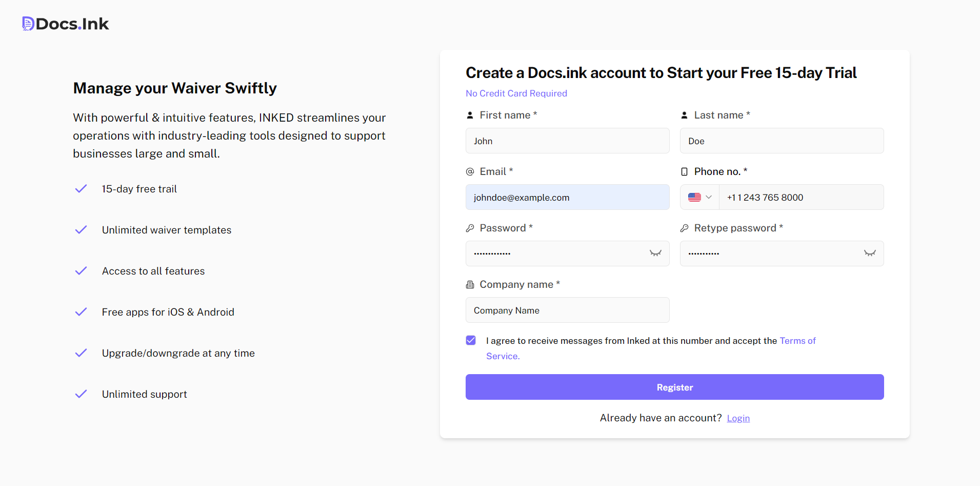Click into the Company Name input field
The image size is (980, 486).
[x=567, y=310]
